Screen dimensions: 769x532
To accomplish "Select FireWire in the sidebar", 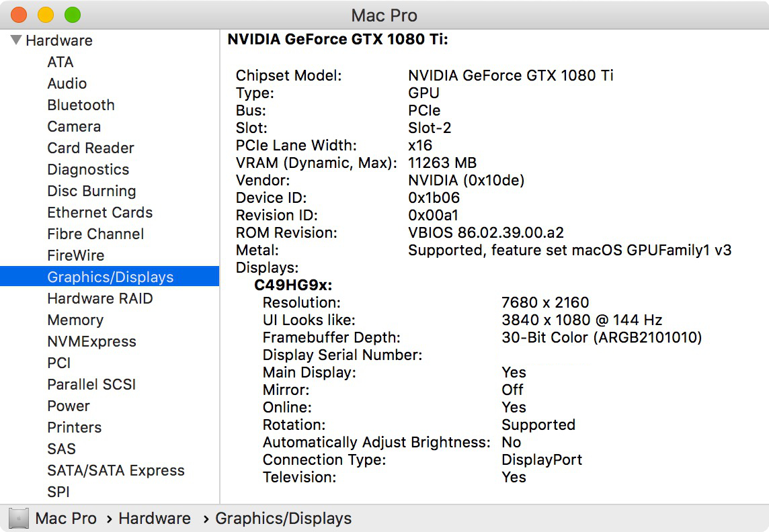I will point(76,256).
